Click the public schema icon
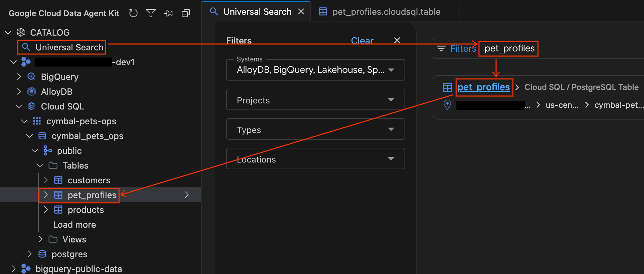Viewport: 644px width, 274px height. click(x=48, y=150)
